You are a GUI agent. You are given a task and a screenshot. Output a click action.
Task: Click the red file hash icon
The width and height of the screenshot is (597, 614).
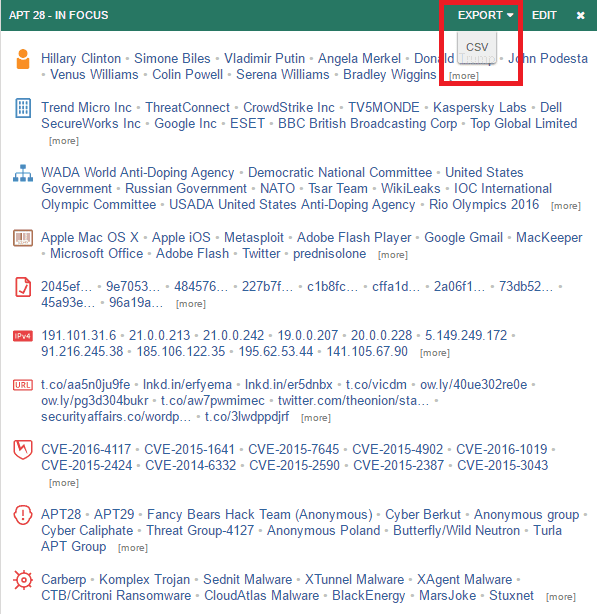pyautogui.click(x=23, y=287)
